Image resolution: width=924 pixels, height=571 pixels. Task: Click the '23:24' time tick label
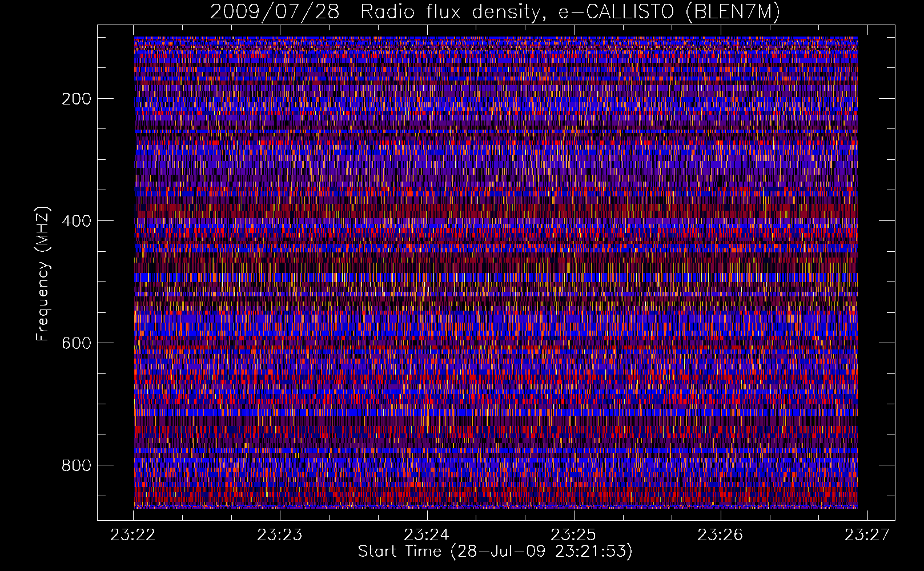coord(427,534)
